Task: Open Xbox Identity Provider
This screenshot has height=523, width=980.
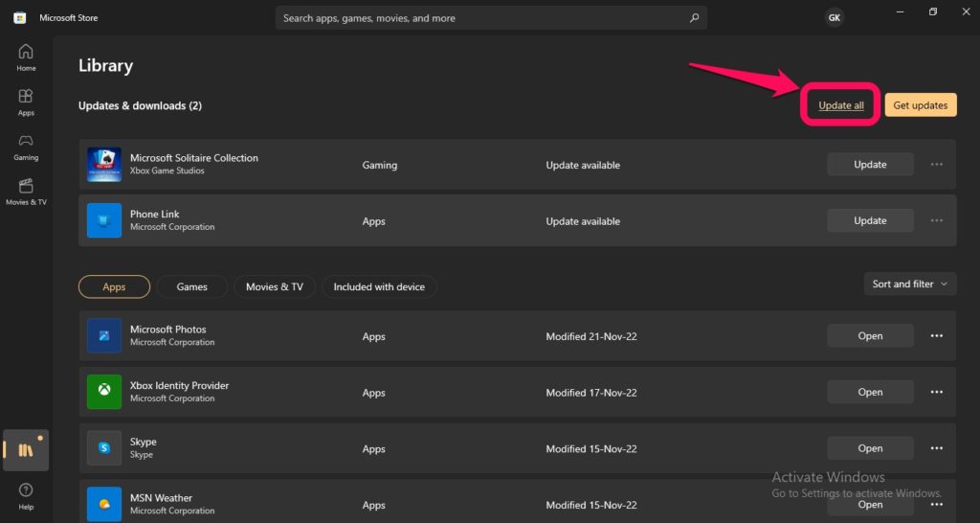Action: click(870, 393)
